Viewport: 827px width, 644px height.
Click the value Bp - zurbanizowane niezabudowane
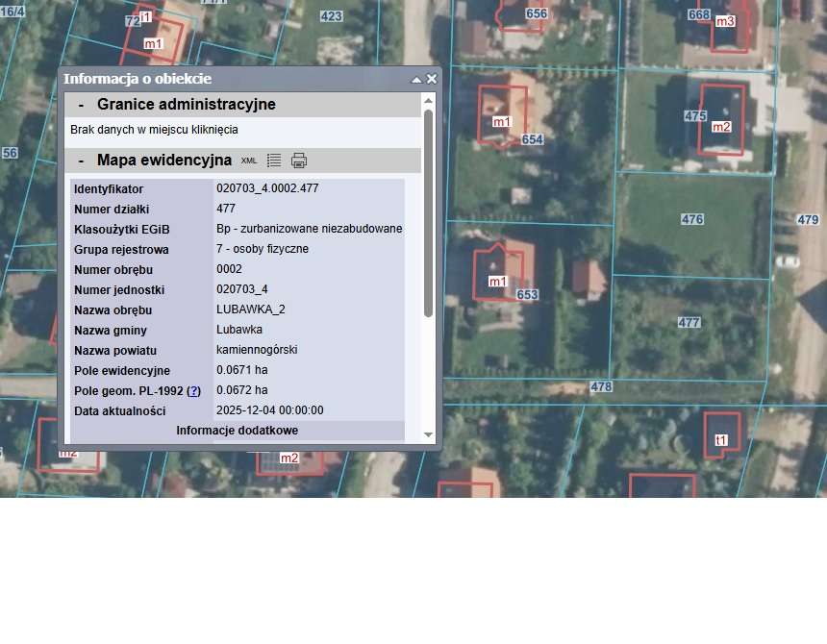(309, 229)
